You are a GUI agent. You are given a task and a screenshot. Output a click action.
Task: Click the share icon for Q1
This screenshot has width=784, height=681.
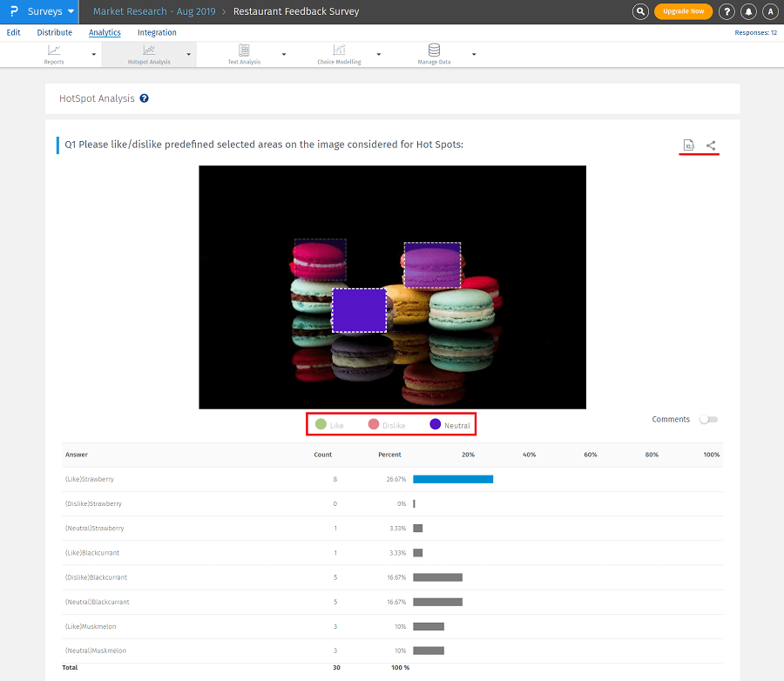pyautogui.click(x=711, y=145)
